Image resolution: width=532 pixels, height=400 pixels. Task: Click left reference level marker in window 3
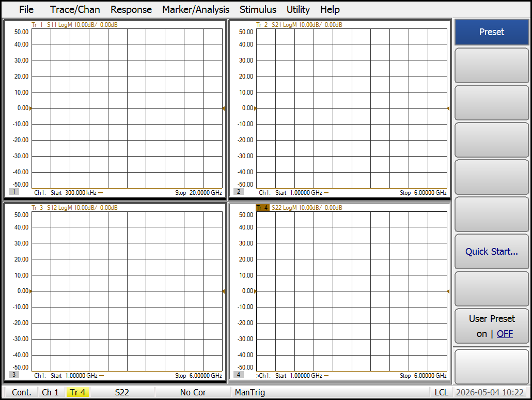pyautogui.click(x=30, y=291)
